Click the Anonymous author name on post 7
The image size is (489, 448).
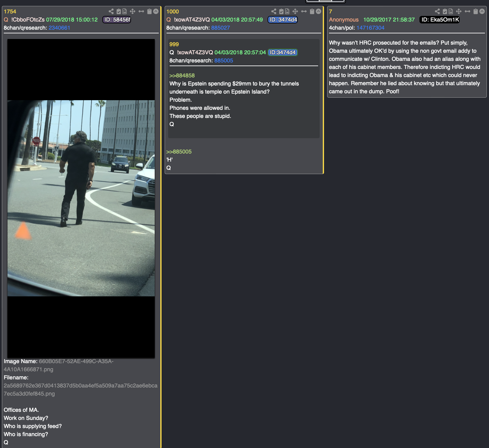point(344,20)
